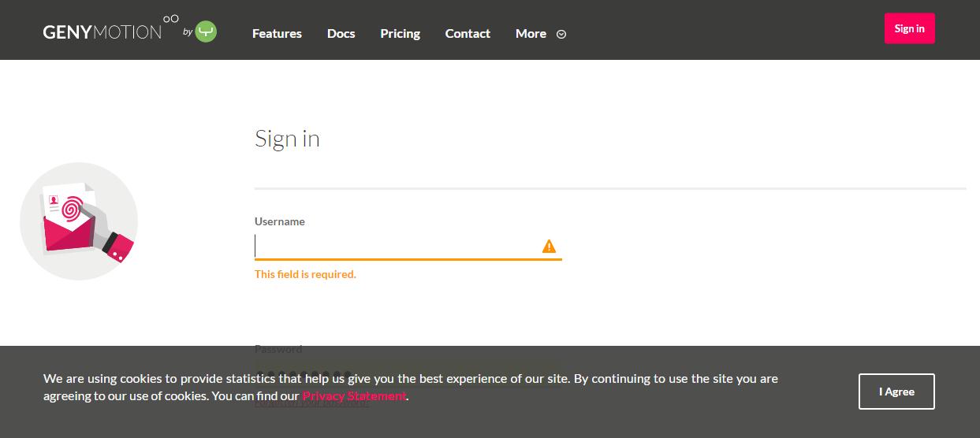This screenshot has height=438, width=980.
Task: Click the cookie notice message text
Action: (410, 379)
